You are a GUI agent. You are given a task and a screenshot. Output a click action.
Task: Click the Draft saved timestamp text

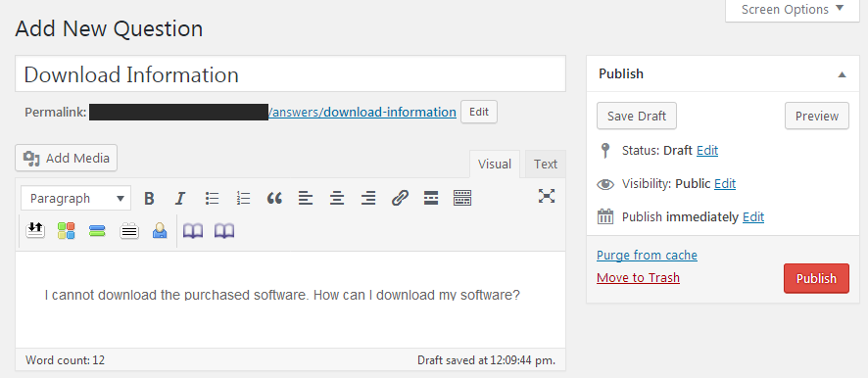tap(486, 360)
